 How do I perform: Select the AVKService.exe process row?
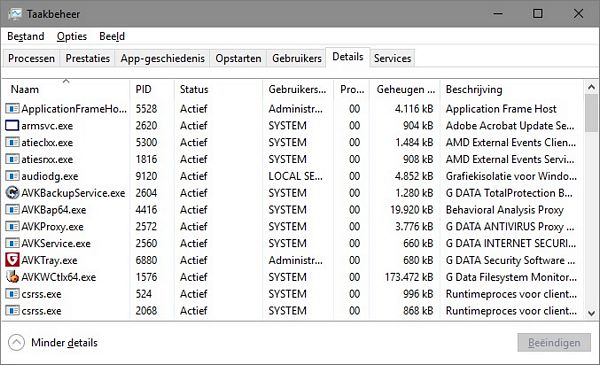click(293, 243)
